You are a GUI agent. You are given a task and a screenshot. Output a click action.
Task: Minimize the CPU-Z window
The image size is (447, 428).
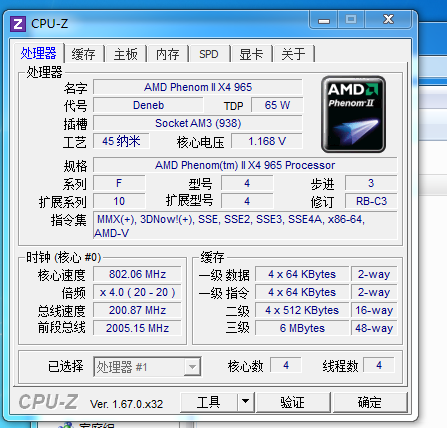[x=324, y=21]
